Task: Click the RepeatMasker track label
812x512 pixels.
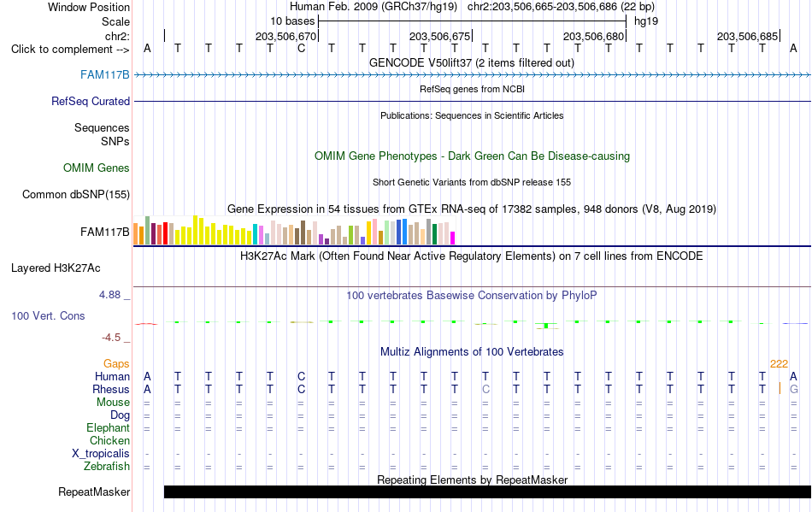Action: pos(94,491)
